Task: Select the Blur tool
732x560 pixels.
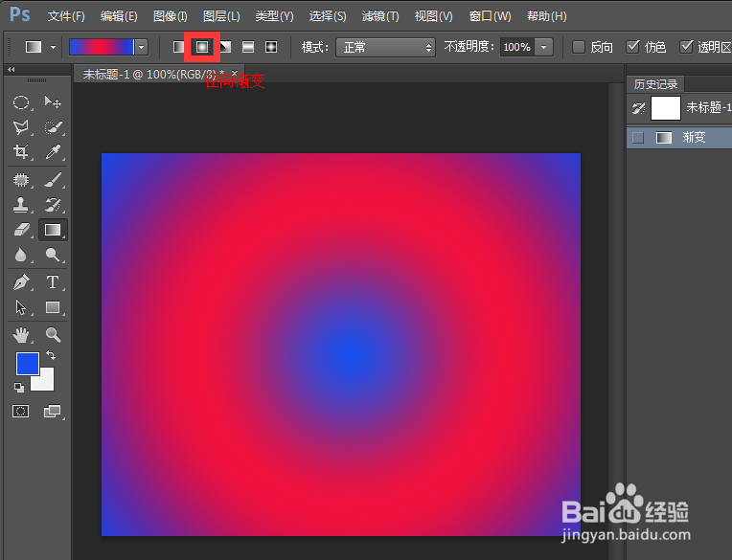Action: 21,255
